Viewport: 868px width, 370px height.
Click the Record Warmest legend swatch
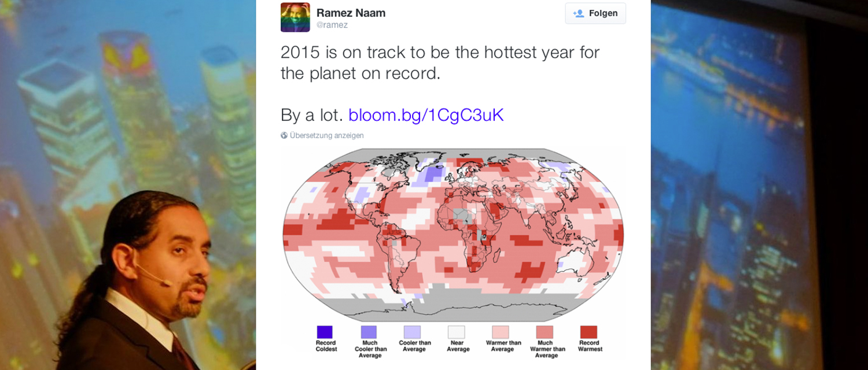[589, 332]
